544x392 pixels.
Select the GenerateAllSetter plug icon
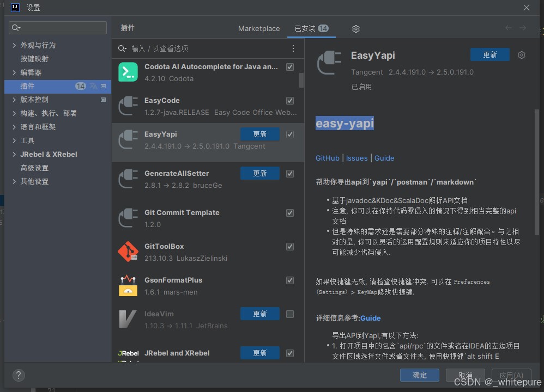coord(128,179)
